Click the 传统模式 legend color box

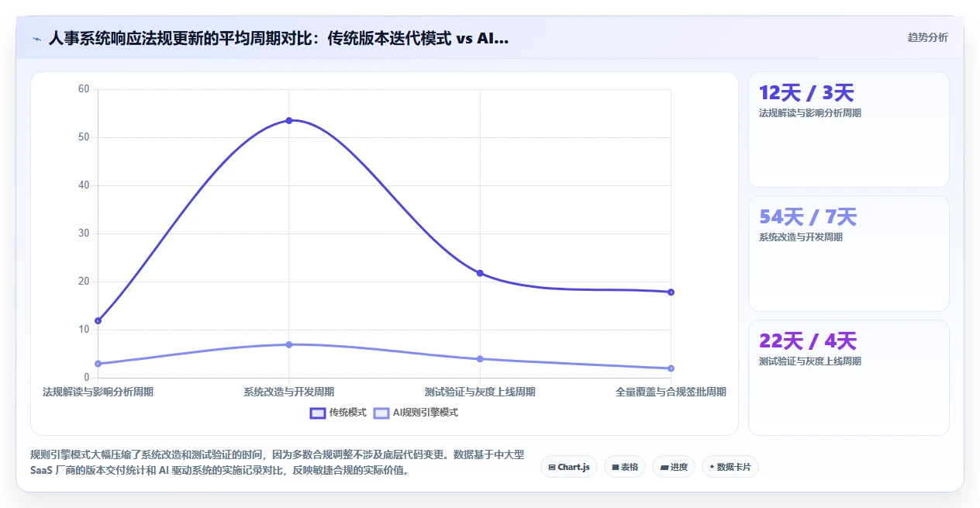(318, 413)
